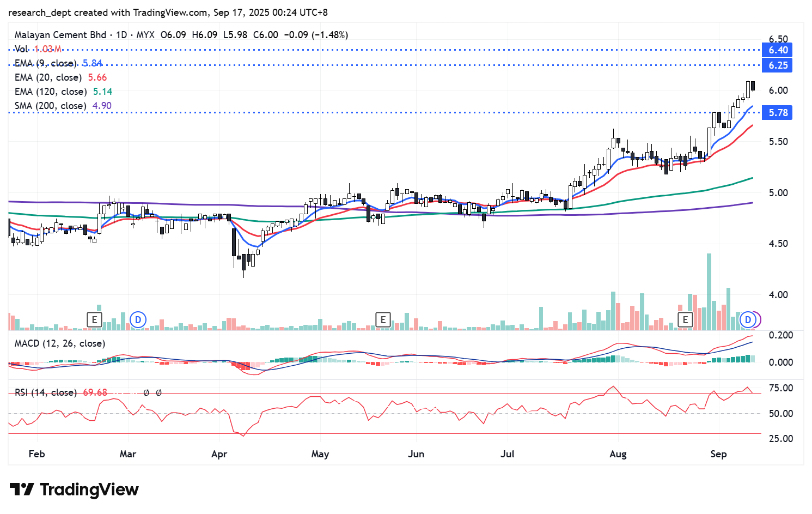812x514 pixels.
Task: Click the TradingView logo at bottom left
Action: tap(74, 489)
